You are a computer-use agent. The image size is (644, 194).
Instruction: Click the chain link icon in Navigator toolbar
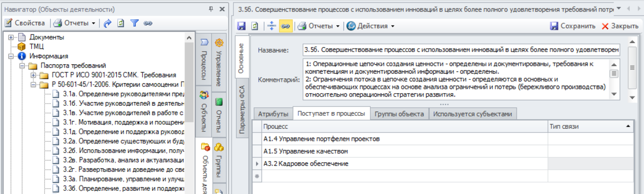(x=148, y=23)
